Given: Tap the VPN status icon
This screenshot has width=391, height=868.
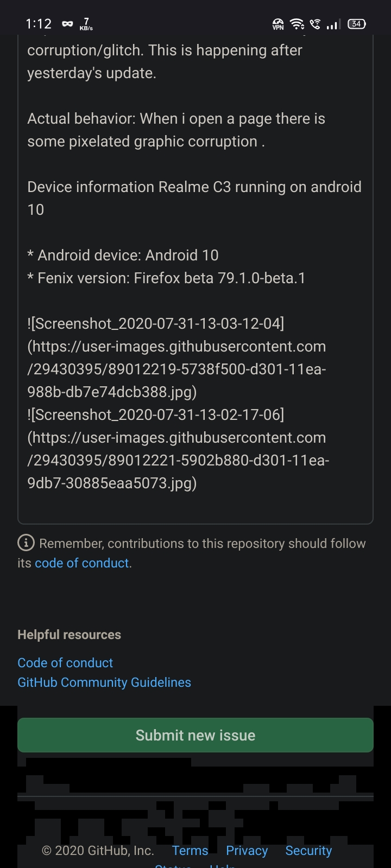Looking at the screenshot, I should coord(278,24).
